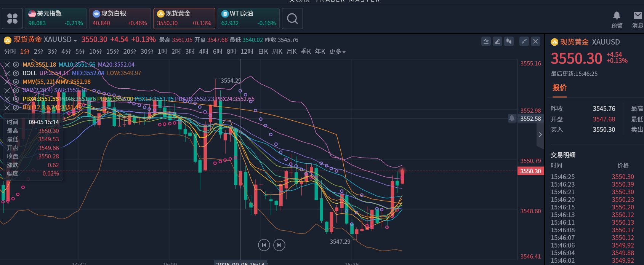This screenshot has width=644, height=265.
Task: Open the WTI原油 quote card
Action: click(x=248, y=19)
